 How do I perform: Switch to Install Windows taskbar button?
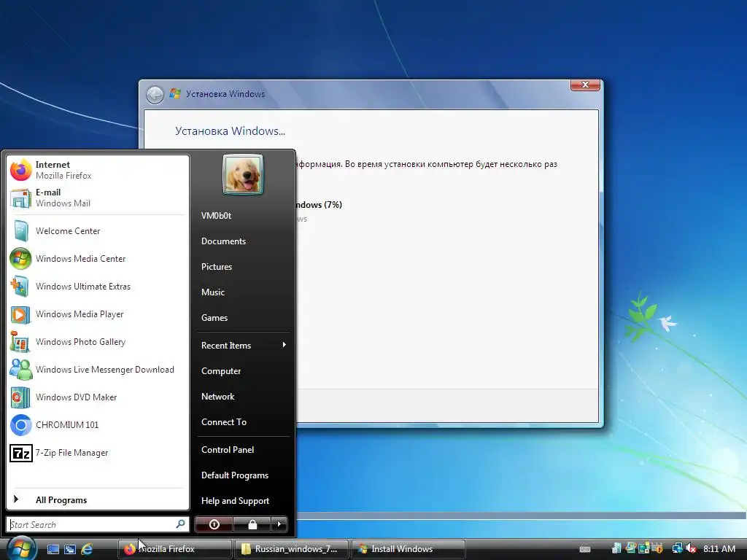pos(408,549)
